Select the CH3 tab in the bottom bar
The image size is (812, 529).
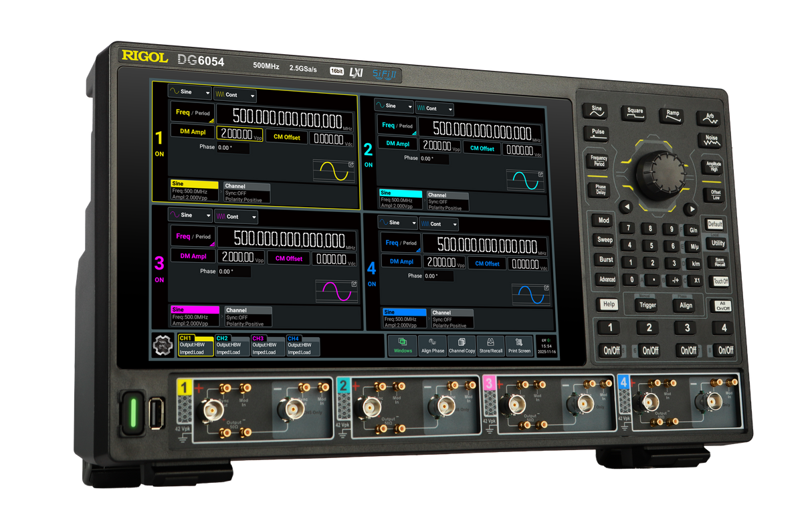(268, 346)
